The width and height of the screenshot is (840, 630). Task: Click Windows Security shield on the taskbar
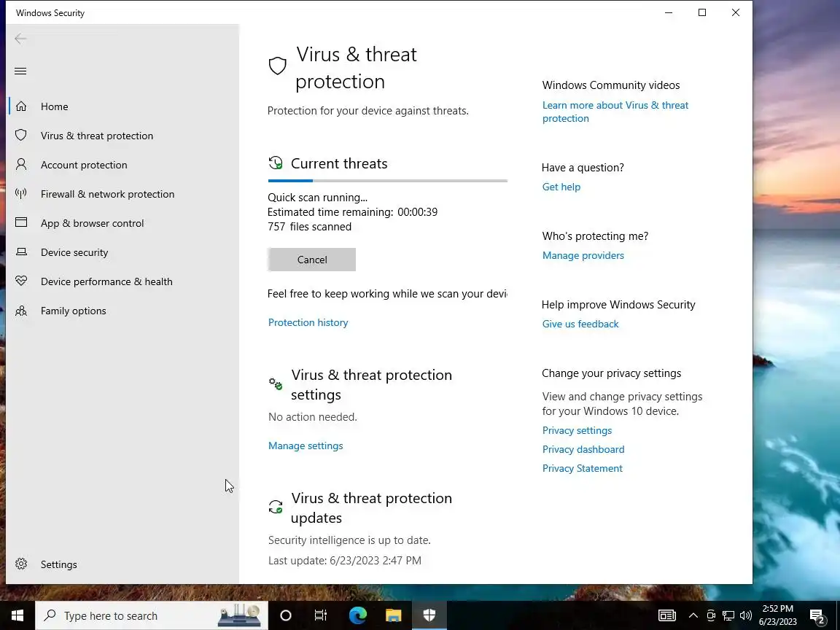[x=429, y=615]
